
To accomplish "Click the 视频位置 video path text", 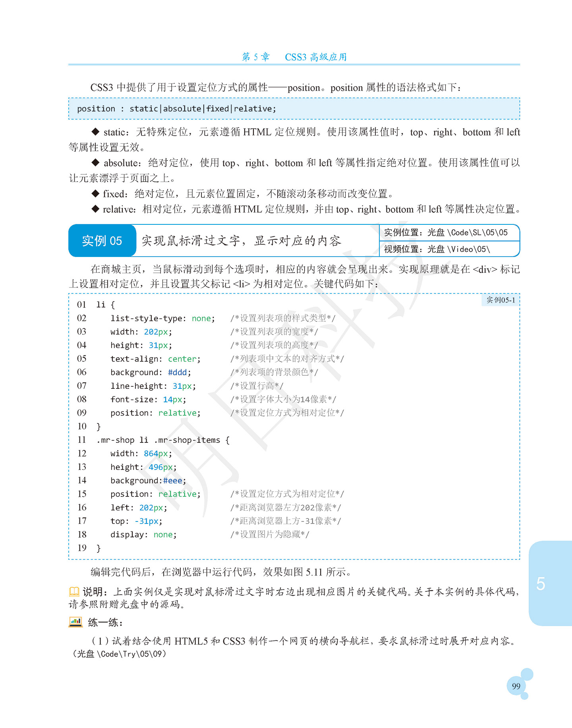I will [x=437, y=249].
